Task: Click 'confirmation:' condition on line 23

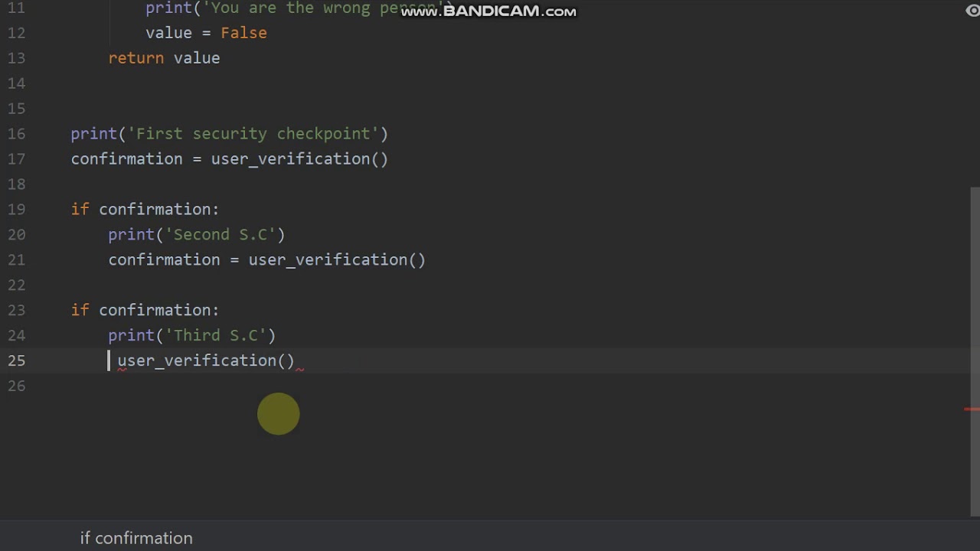Action: (158, 311)
